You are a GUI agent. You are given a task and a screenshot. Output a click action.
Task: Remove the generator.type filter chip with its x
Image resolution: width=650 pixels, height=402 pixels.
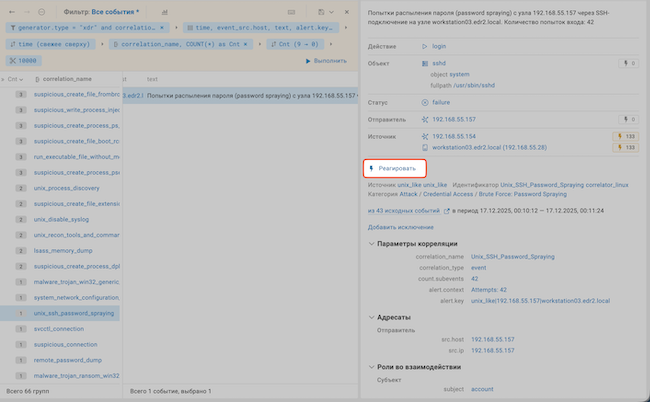tap(162, 28)
